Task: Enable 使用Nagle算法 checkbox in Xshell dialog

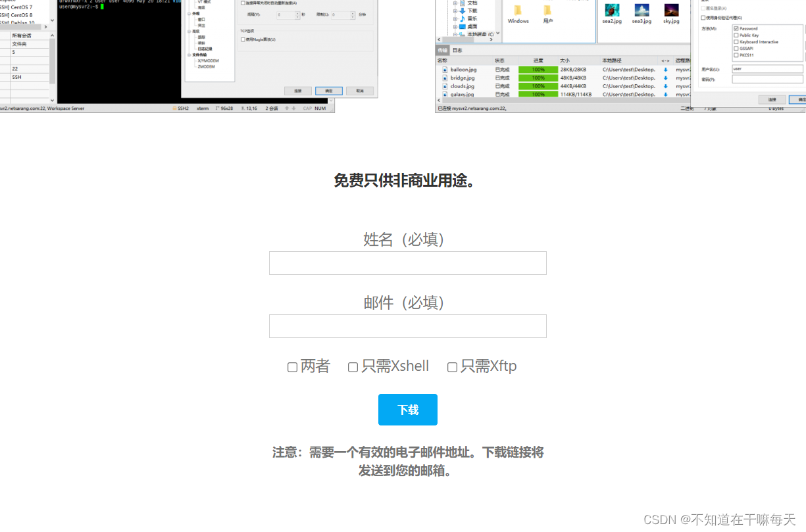Action: click(243, 39)
